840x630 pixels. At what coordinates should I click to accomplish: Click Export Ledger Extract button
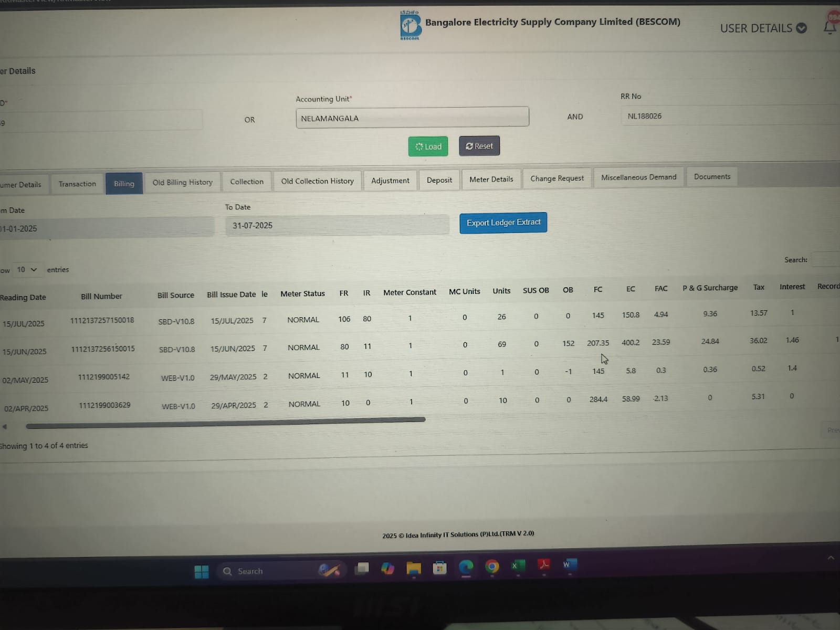click(503, 223)
